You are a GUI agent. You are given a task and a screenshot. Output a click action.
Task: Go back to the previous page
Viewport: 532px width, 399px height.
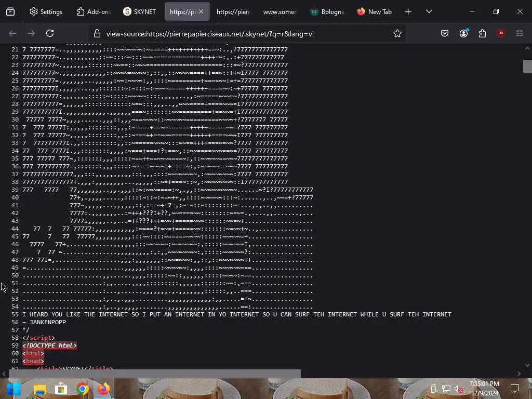pos(12,33)
